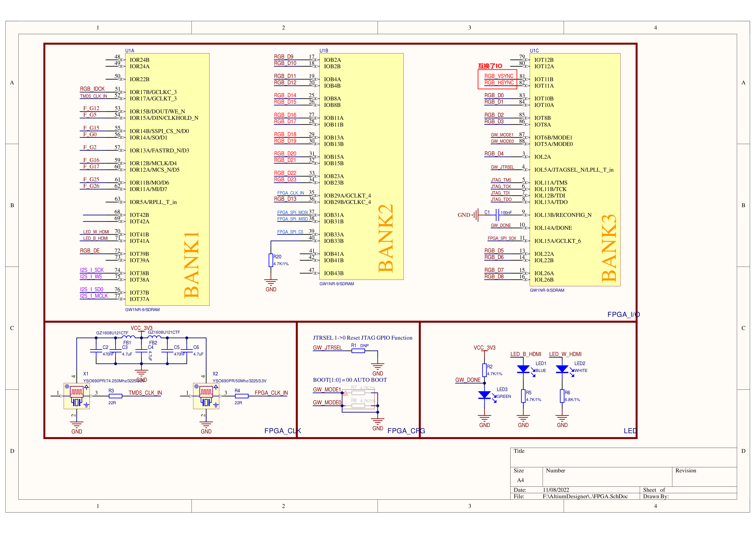This screenshot has width=756, height=534.
Task: Click the Number field in title block
Action: (x=607, y=477)
